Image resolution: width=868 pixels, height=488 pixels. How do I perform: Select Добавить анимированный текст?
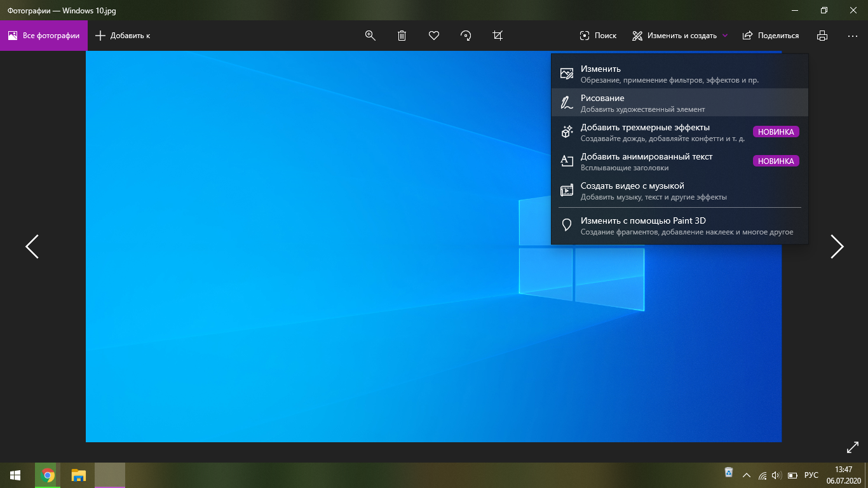[680, 161]
